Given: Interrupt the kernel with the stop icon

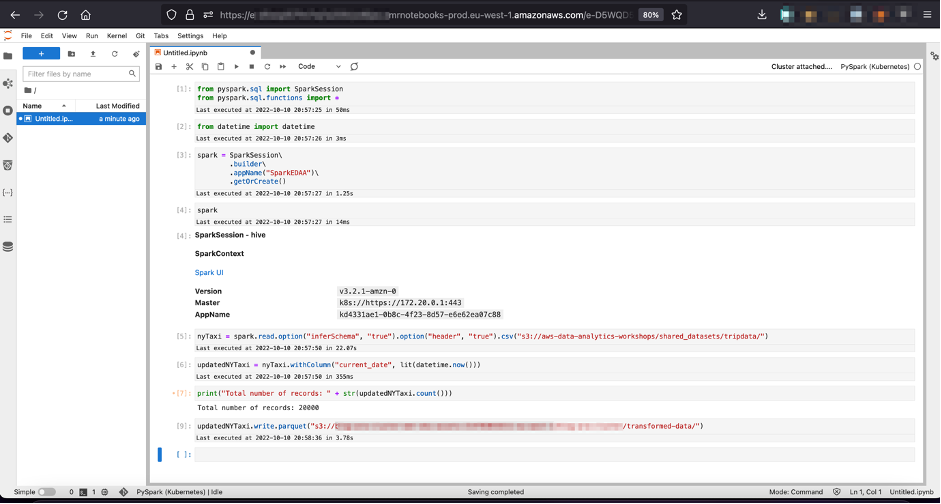Looking at the screenshot, I should [251, 67].
